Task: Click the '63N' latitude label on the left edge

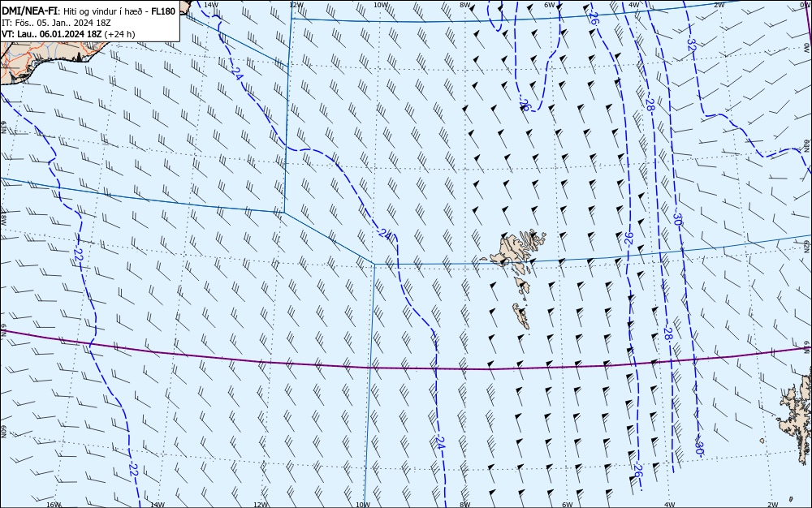Action: tap(3, 127)
